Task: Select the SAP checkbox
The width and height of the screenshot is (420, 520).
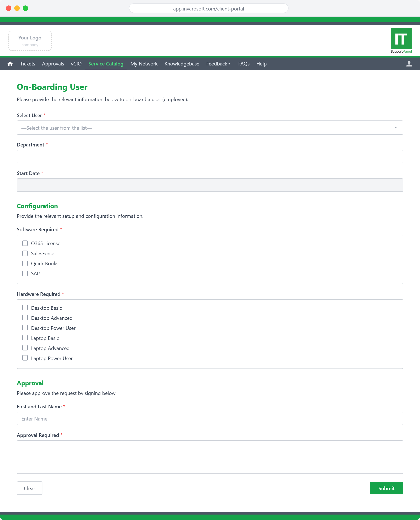Action: (25, 273)
